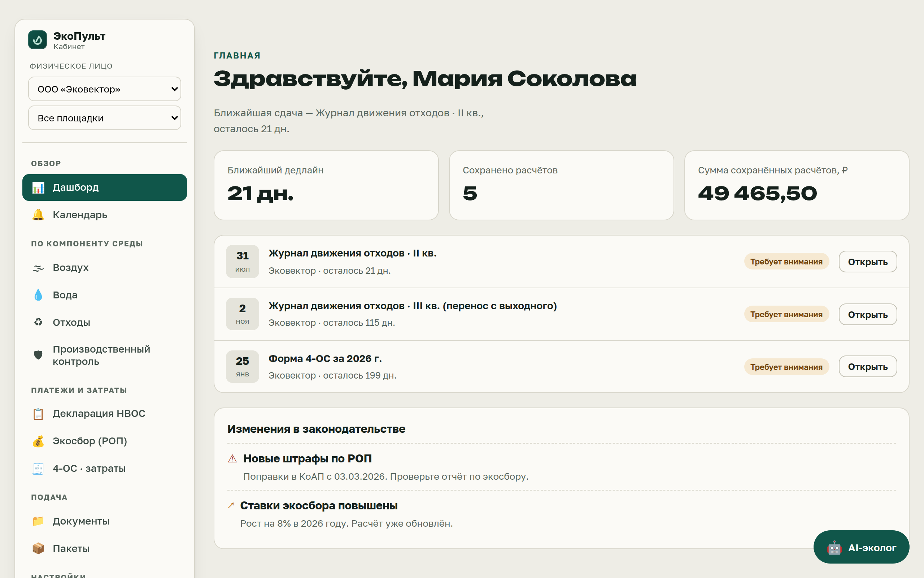Open the Вода section
The width and height of the screenshot is (924, 578).
point(105,295)
